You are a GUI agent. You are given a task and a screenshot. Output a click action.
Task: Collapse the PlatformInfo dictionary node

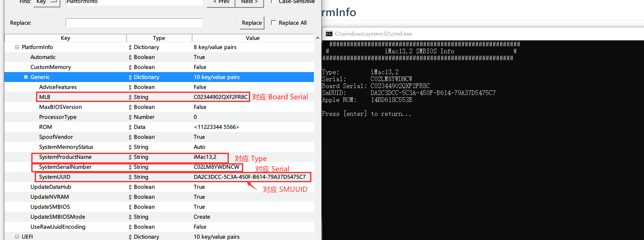tap(17, 47)
